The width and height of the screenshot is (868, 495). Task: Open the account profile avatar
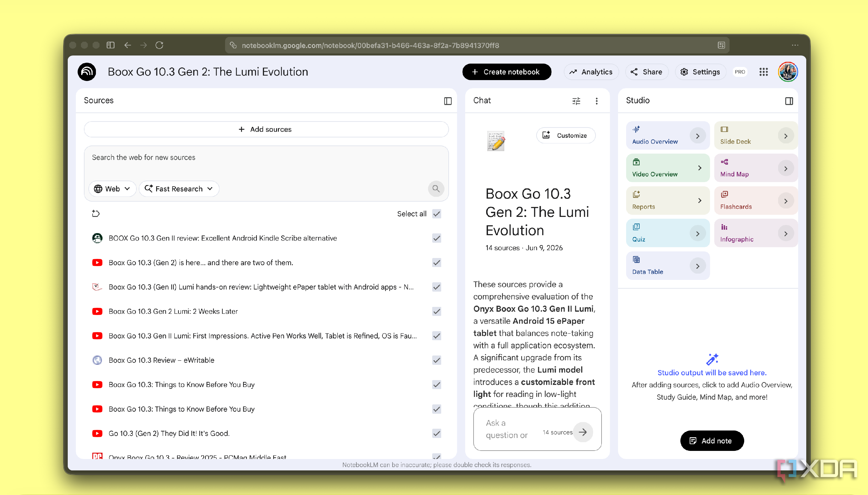tap(788, 72)
